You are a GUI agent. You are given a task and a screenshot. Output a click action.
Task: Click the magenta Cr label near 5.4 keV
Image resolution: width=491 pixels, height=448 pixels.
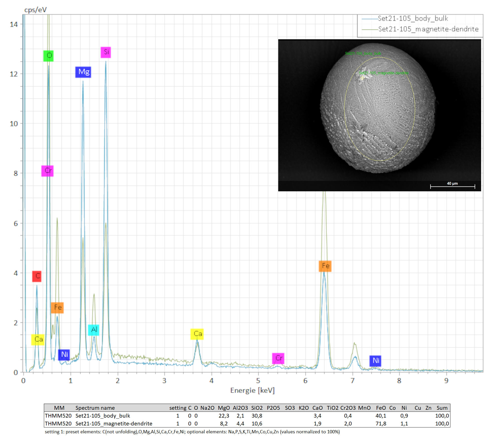point(278,358)
